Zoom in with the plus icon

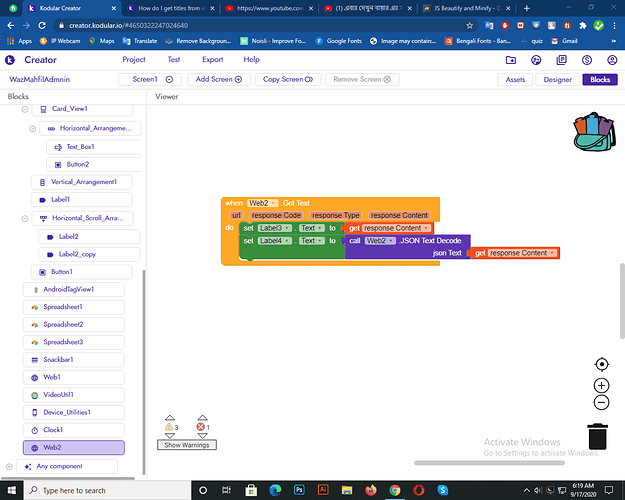(x=601, y=385)
